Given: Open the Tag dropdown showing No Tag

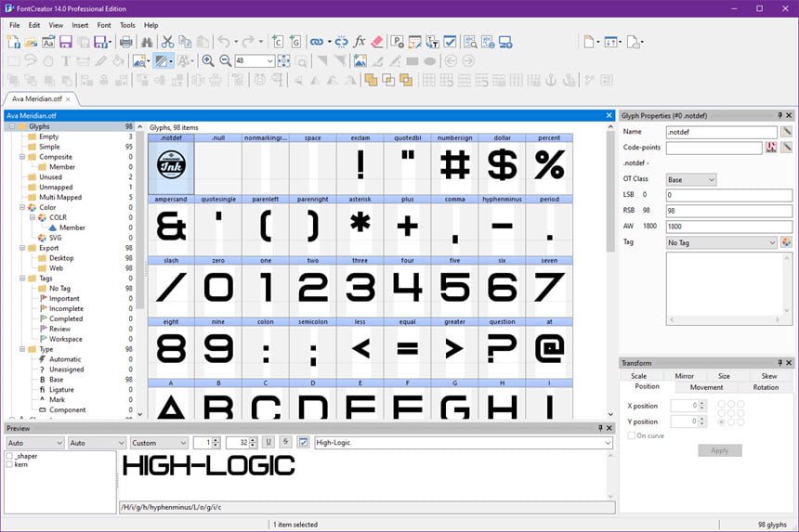Looking at the screenshot, I should (722, 243).
